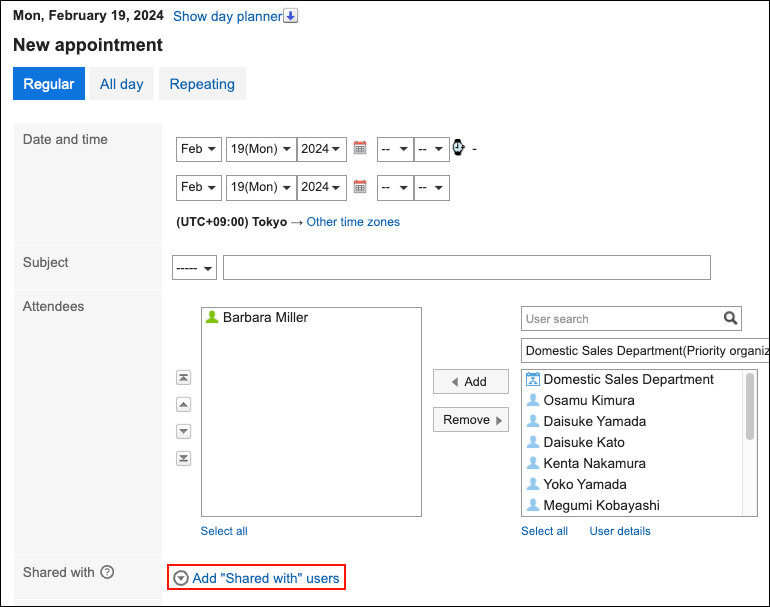Viewport: 770px width, 607px height.
Task: Open the start day 19(Mon) dropdown
Action: pos(261,149)
